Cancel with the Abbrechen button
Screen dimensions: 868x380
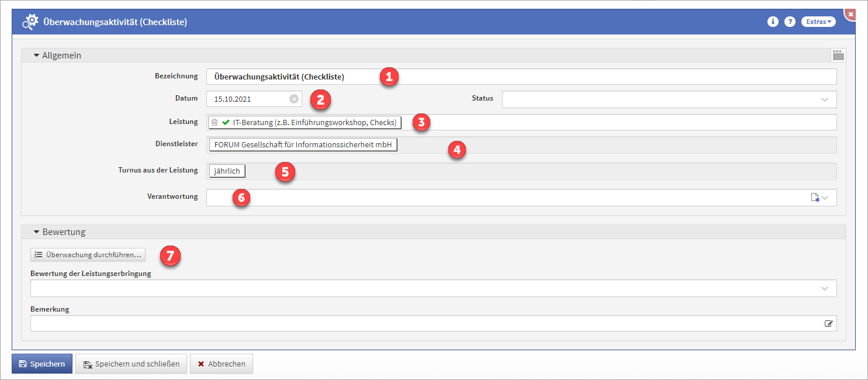click(222, 364)
